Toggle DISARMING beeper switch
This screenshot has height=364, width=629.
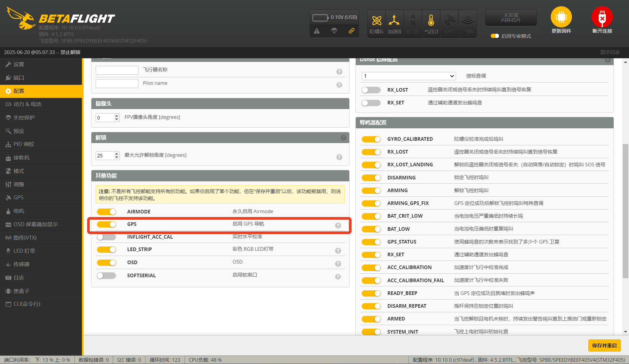[x=371, y=178]
